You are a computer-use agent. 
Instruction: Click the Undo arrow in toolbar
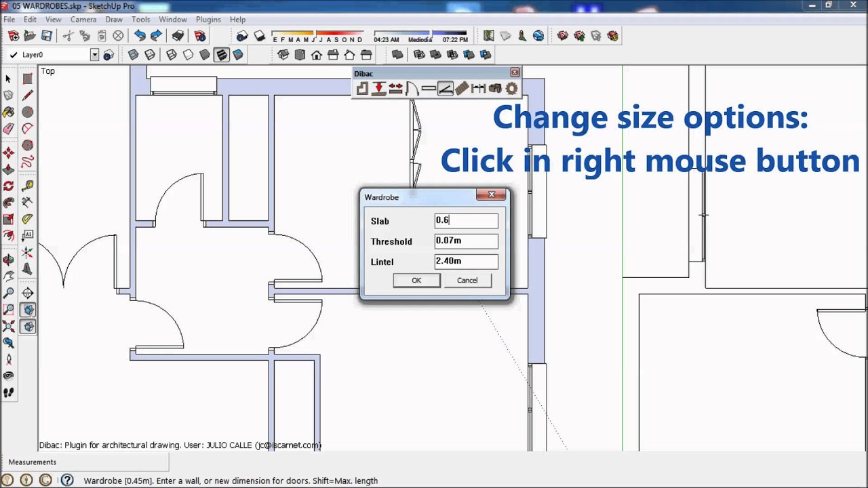(140, 35)
